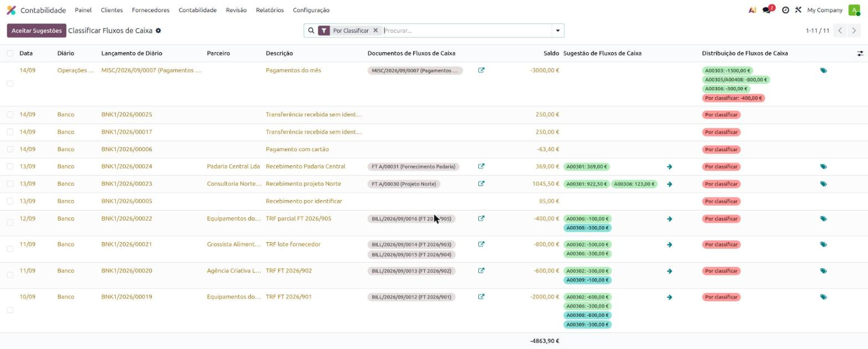Click tags icon on BNK1/2026/00019 row
Viewport: 868px width, 349px height.
tap(824, 297)
